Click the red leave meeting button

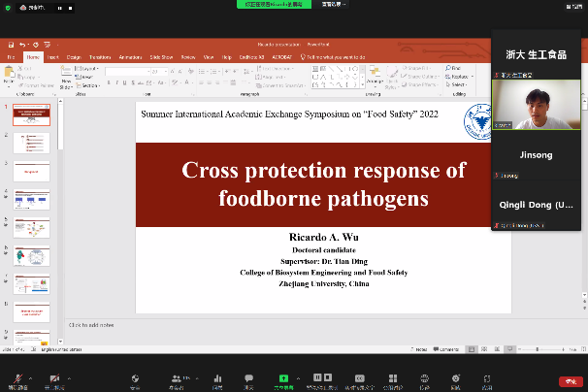571,380
